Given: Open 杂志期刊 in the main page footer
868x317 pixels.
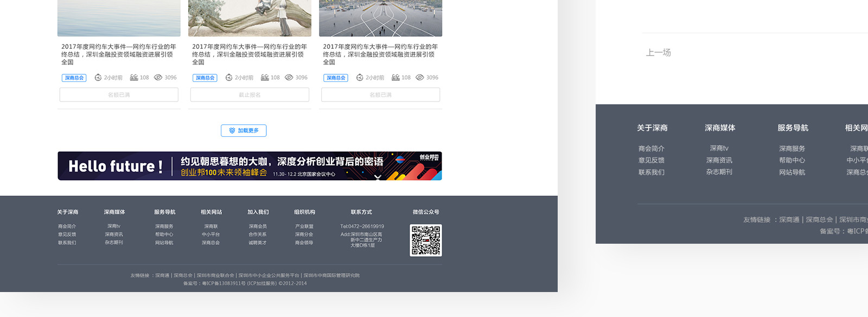Looking at the screenshot, I should click(114, 243).
